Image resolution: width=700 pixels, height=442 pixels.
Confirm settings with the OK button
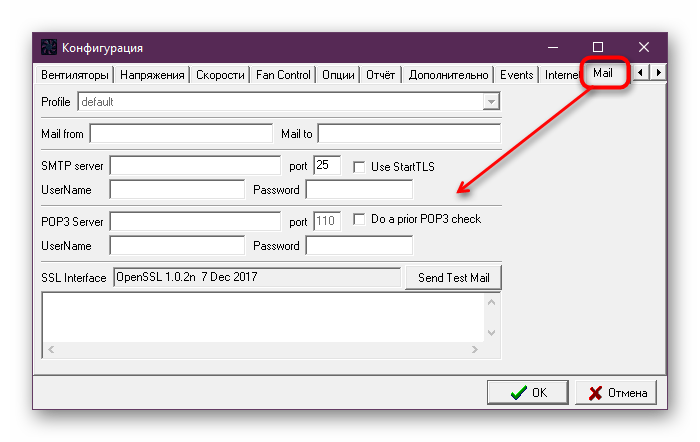click(527, 393)
